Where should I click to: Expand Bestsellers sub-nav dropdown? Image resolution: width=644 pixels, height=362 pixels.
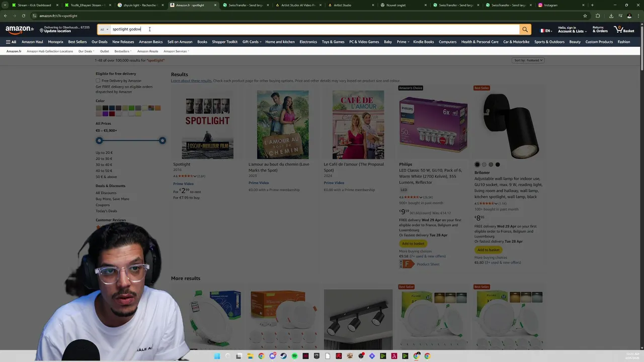pos(123,51)
